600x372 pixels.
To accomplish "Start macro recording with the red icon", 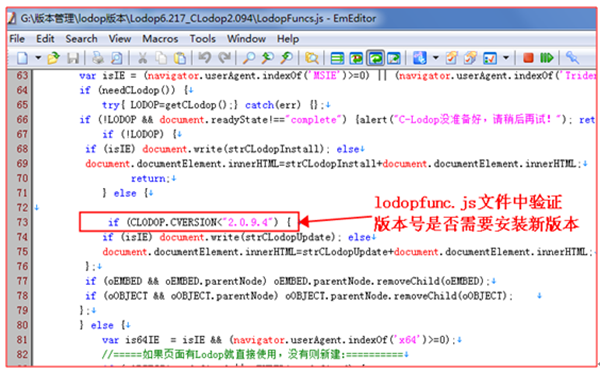I will [x=528, y=58].
